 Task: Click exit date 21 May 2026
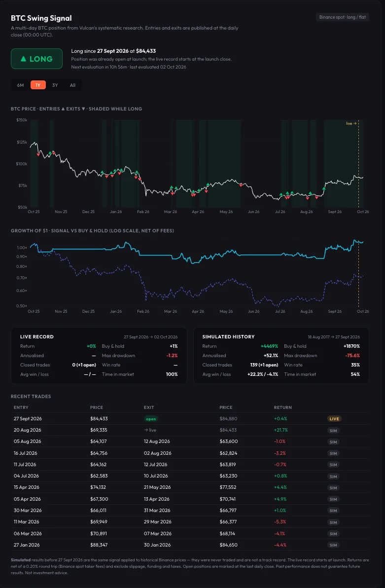(x=157, y=487)
